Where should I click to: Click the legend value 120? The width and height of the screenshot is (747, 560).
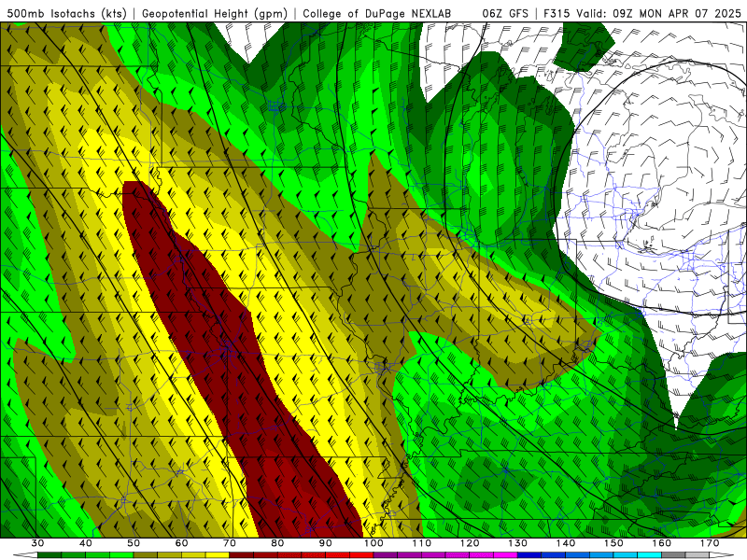[x=470, y=543]
